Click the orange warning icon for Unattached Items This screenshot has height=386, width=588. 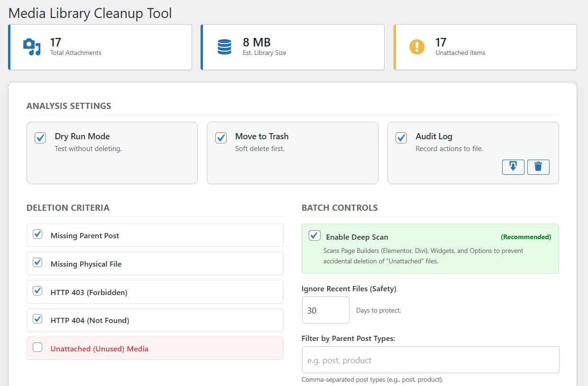416,46
